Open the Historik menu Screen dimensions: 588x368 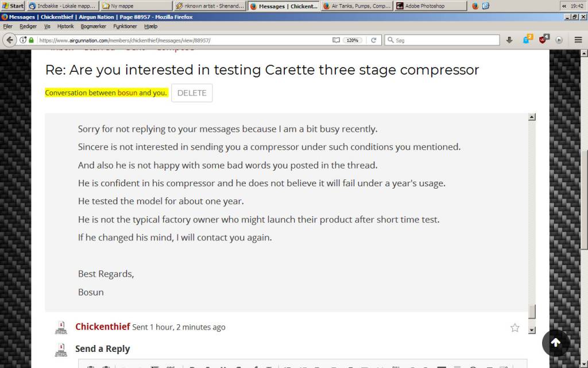click(65, 26)
